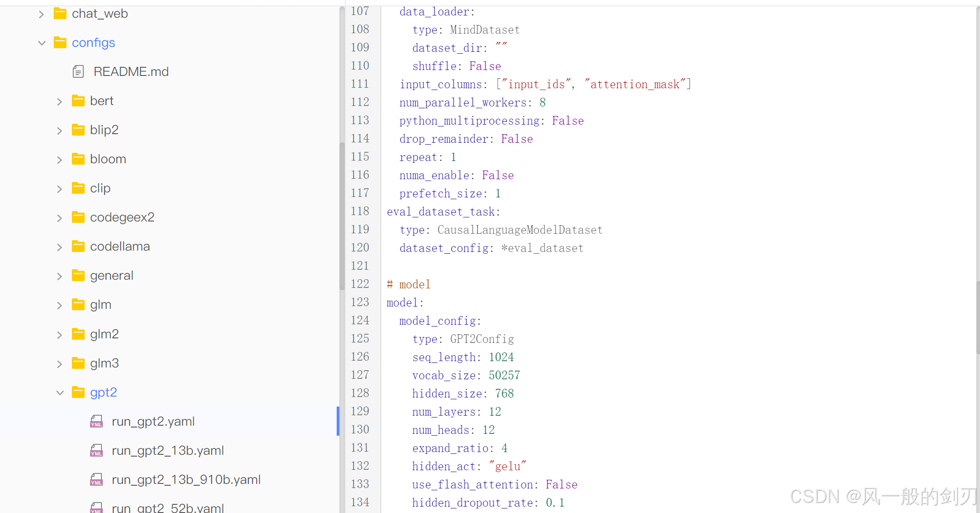Click the file tree vertical scrollbar

[x=342, y=216]
